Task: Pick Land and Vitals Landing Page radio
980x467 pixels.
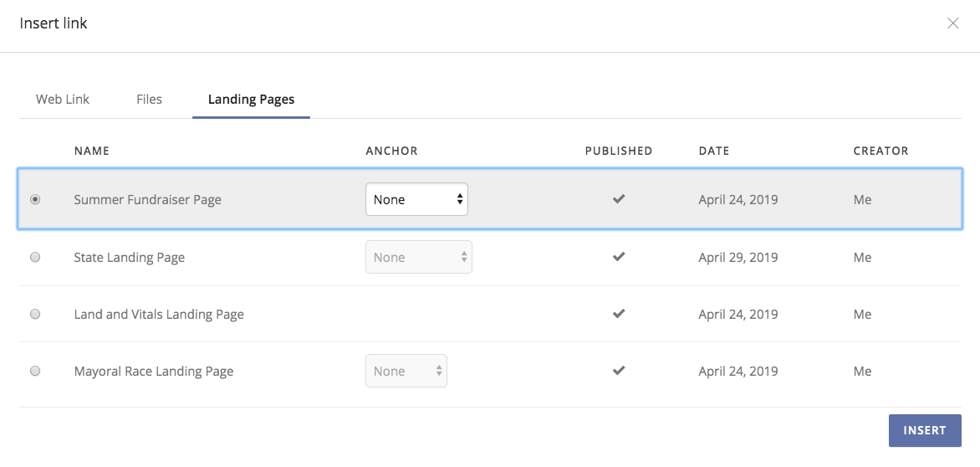Action: (36, 314)
